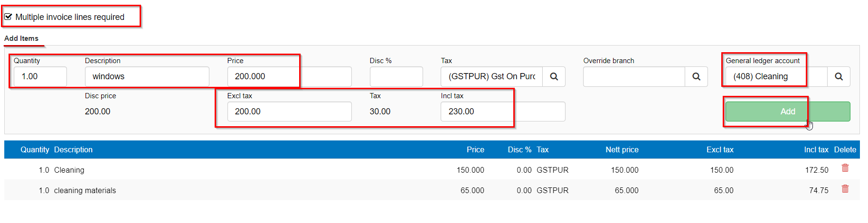Delete the Cleaning invoice line
This screenshot has height=223, width=868.
pyautogui.click(x=845, y=168)
